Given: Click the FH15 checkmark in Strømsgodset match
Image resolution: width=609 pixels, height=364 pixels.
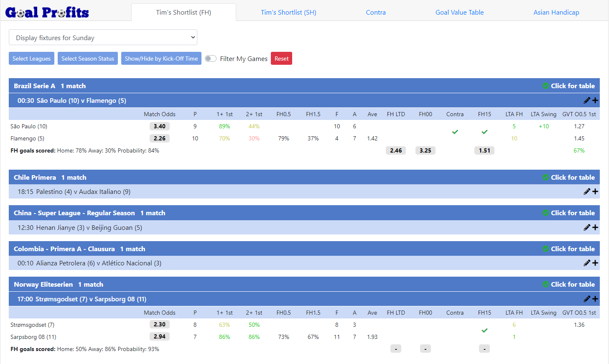Looking at the screenshot, I should click(x=484, y=331).
